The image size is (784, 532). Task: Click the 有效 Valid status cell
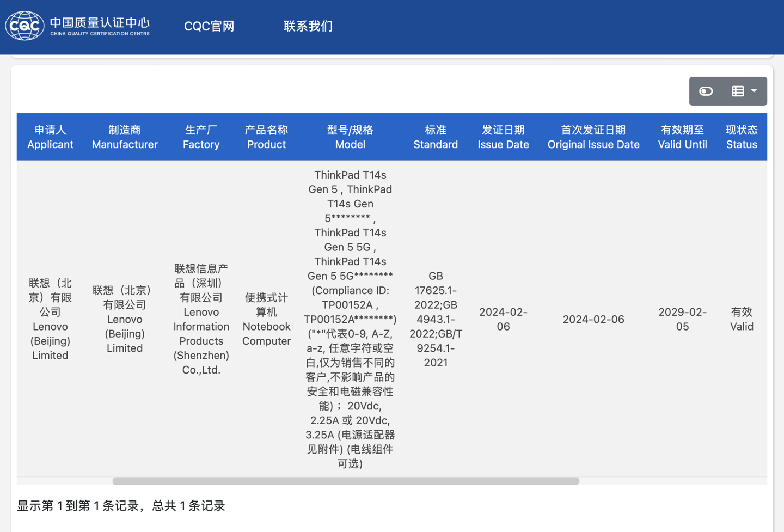click(742, 319)
